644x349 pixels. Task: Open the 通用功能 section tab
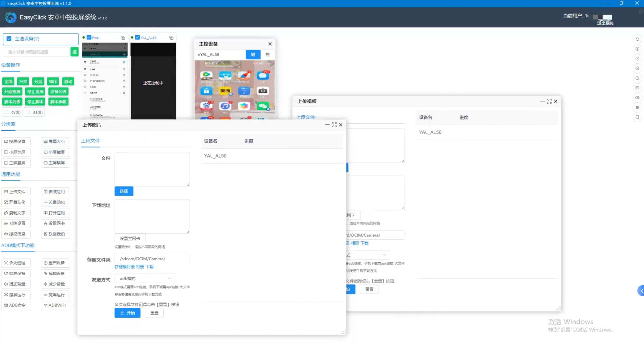click(11, 174)
